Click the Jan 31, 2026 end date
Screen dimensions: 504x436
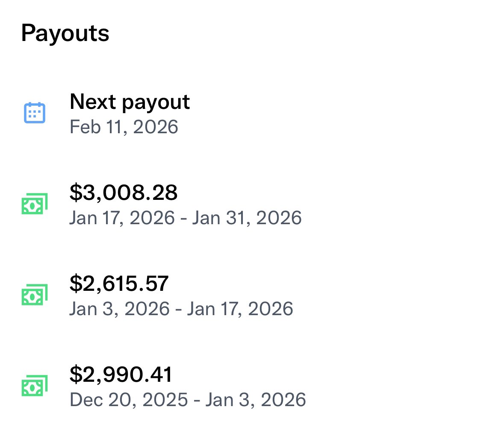247,218
